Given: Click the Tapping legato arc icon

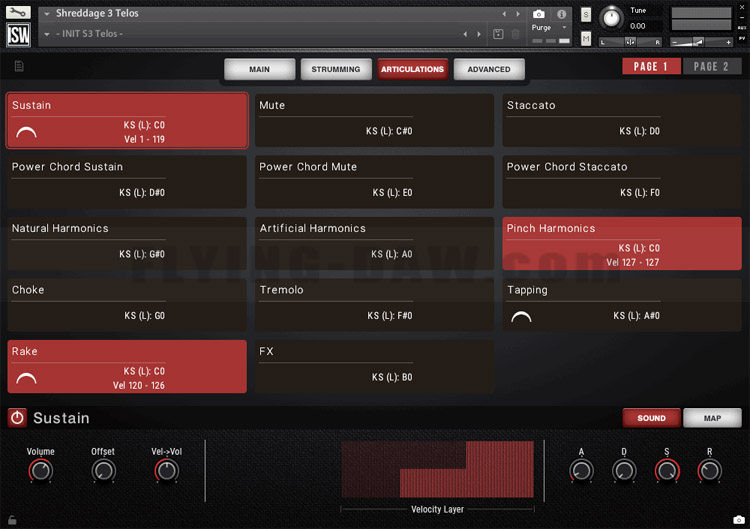Looking at the screenshot, I should (x=521, y=317).
